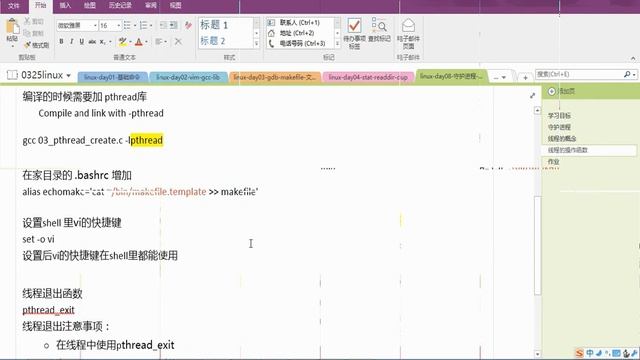Select the Format Painter brush
Image resolution: width=640 pixels, height=360 pixels.
27,45
